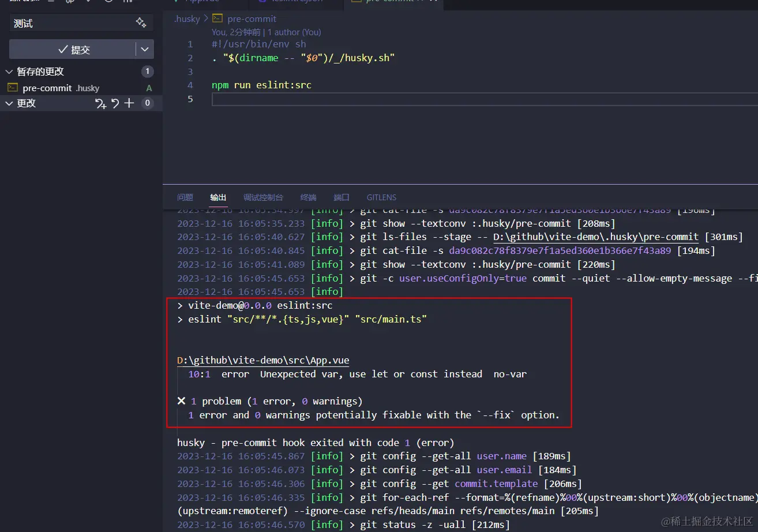The height and width of the screenshot is (532, 758).
Task: Select the 输出 panel tab
Action: [x=218, y=197]
